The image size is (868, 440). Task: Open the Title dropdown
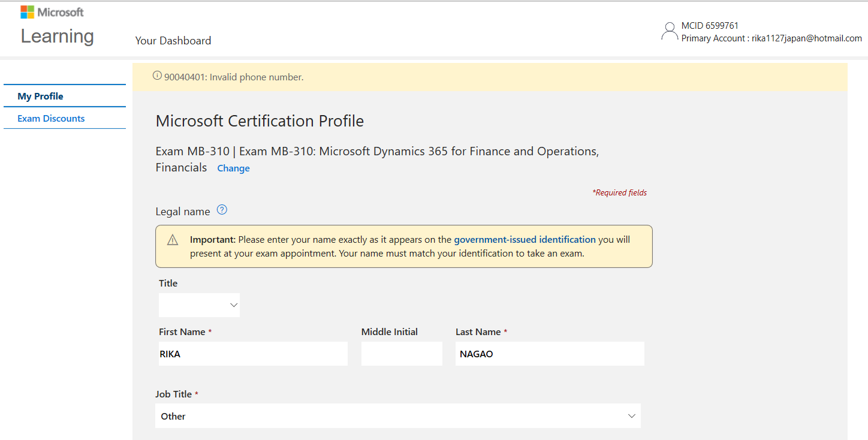(x=199, y=305)
